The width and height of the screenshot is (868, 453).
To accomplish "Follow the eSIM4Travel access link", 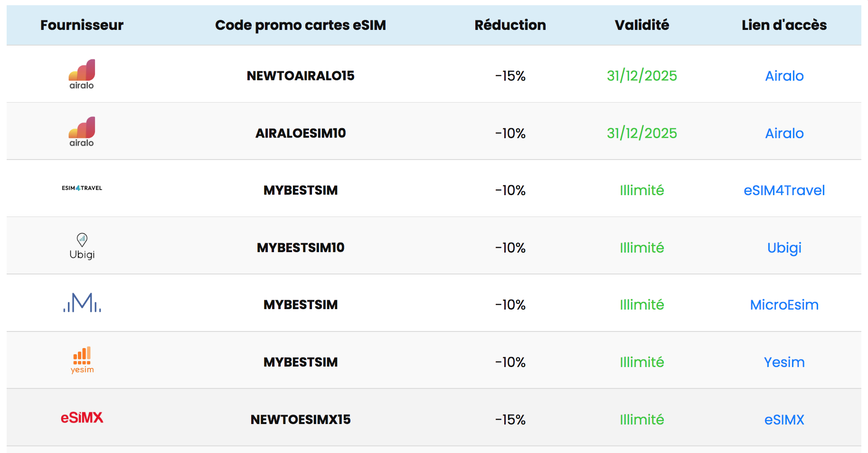I will point(784,190).
